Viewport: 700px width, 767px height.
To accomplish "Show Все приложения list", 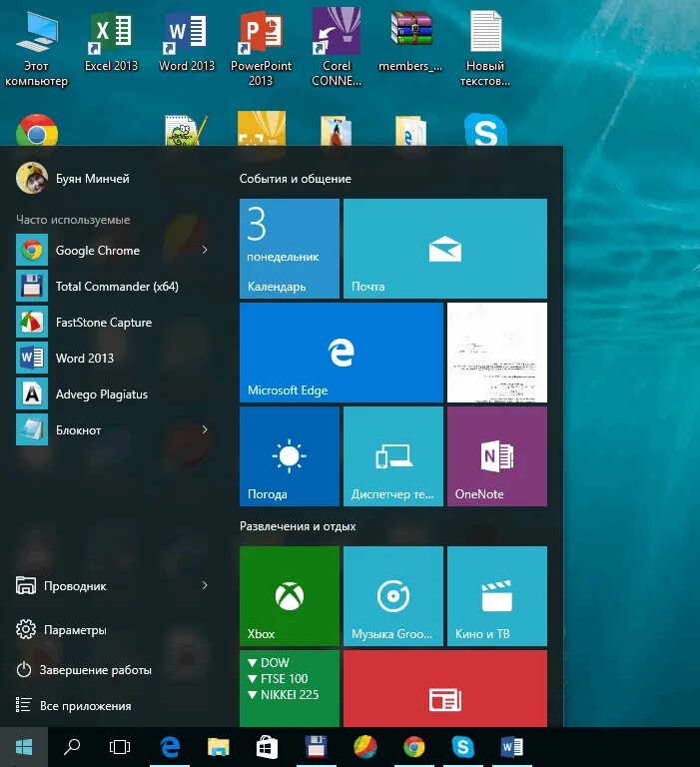I will (73, 705).
